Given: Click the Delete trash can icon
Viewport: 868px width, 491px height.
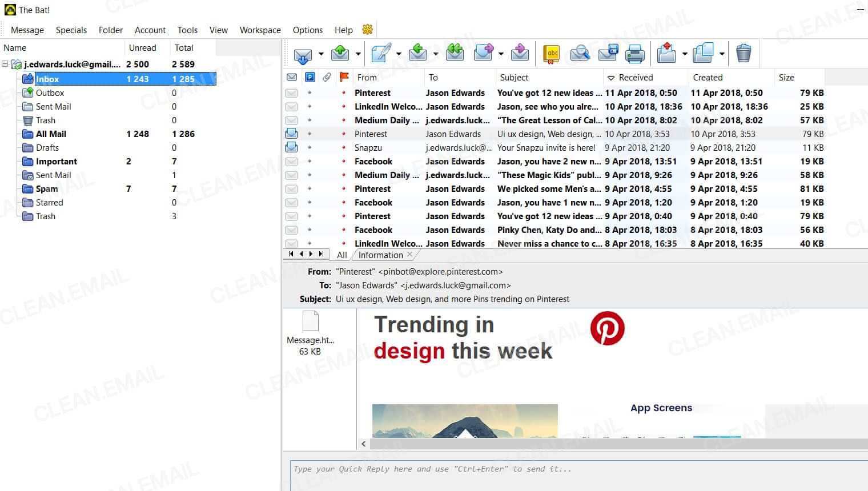Looking at the screenshot, I should [743, 53].
